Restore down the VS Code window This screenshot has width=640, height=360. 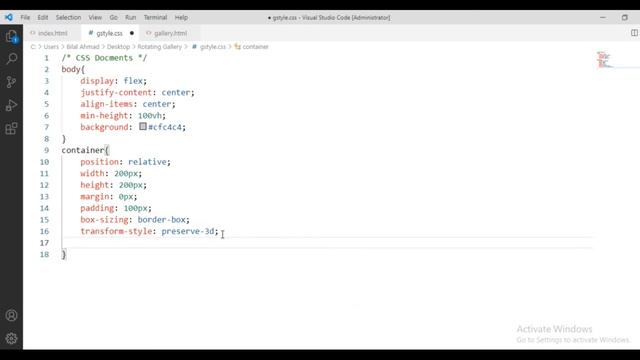625,18
